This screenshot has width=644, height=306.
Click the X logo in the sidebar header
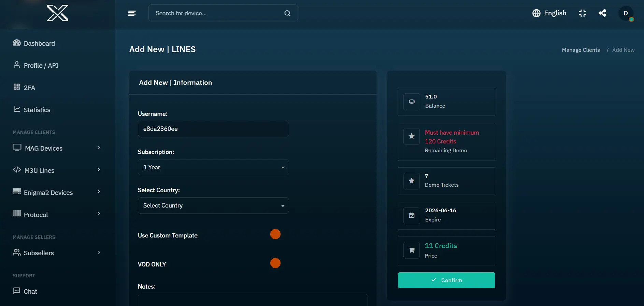pos(57,13)
